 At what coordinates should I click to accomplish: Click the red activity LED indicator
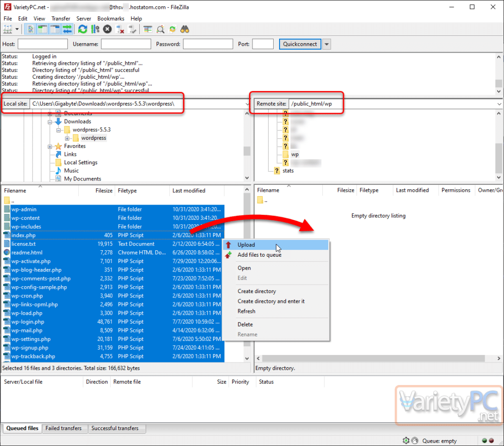[x=491, y=441]
